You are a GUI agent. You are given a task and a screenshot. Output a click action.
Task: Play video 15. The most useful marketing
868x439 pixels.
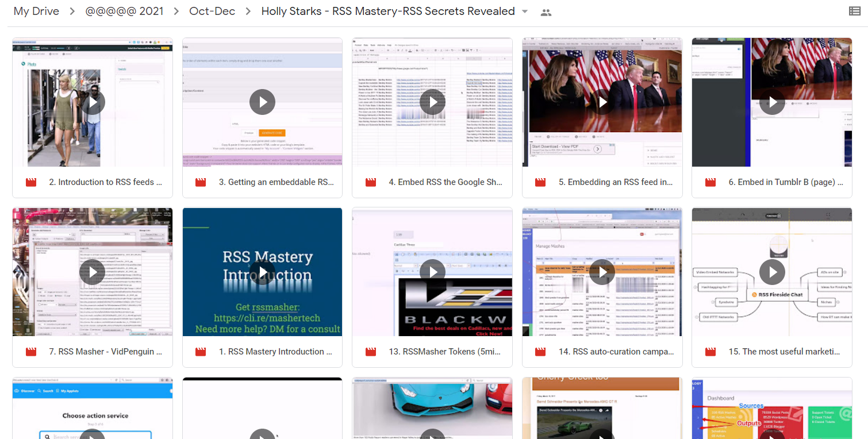coord(772,272)
